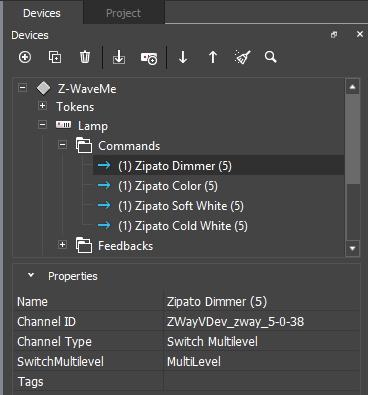
Task: Click the Properties section heading
Action: coord(73,276)
